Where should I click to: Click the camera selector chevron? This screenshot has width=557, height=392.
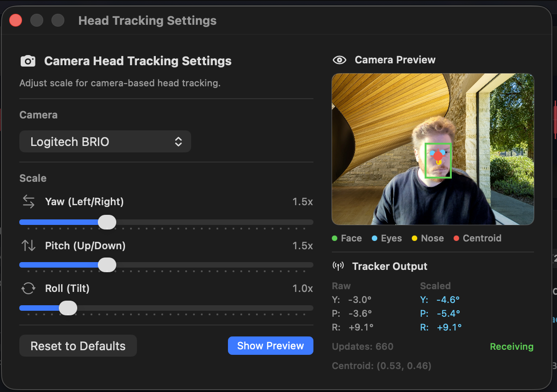point(178,141)
